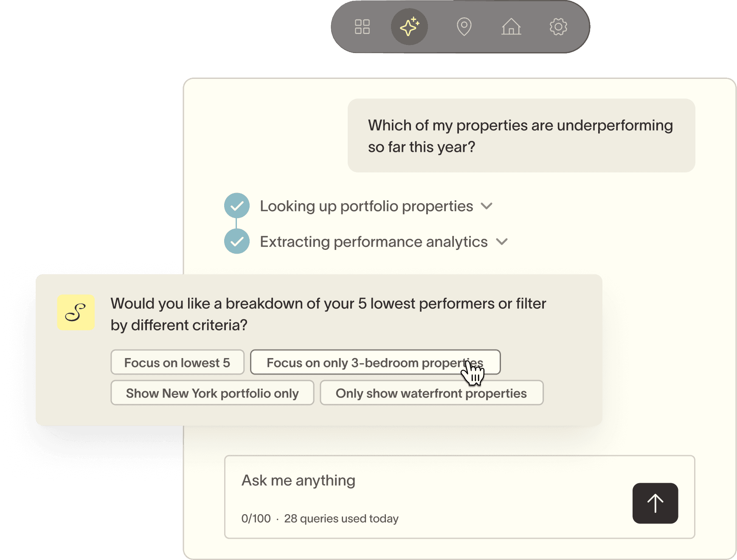
Task: Open the dashboard grid icon
Action: [x=362, y=26]
